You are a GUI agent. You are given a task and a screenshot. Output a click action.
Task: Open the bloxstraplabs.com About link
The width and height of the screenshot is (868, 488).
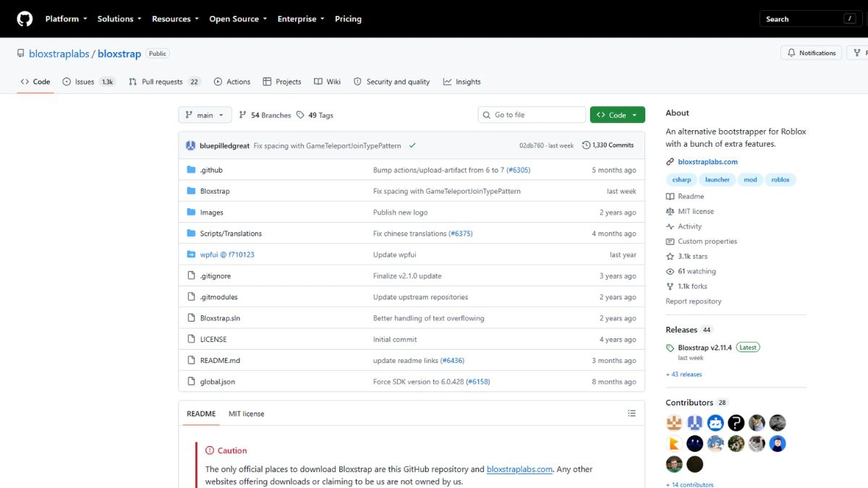click(707, 162)
